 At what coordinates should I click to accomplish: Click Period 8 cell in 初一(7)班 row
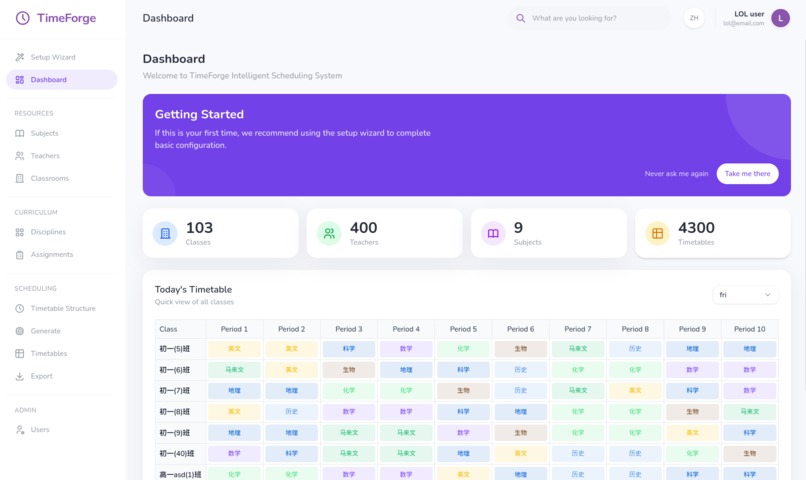click(635, 391)
